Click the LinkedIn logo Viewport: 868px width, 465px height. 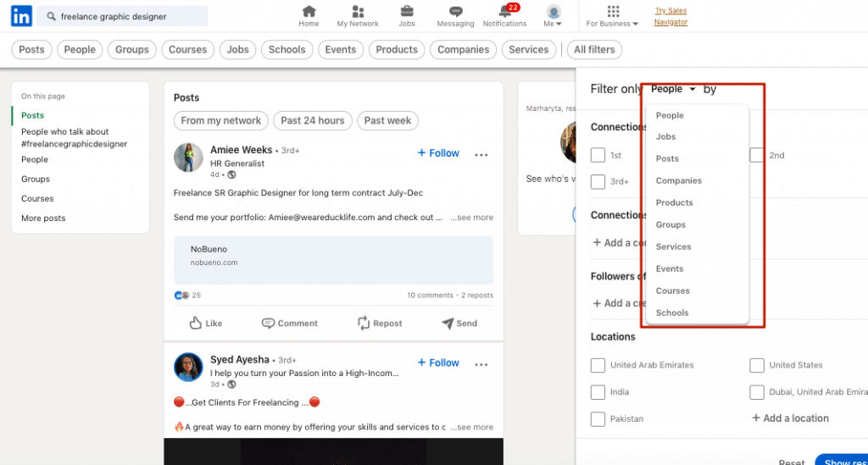coord(22,16)
